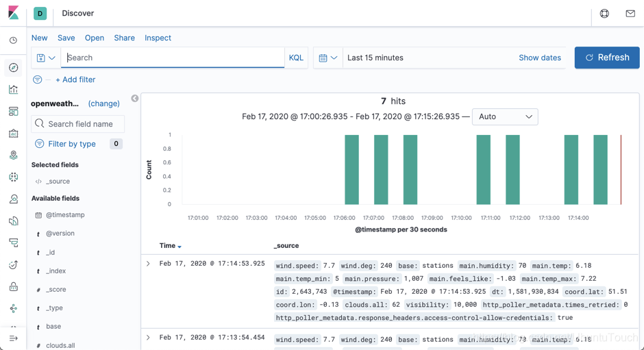Select the @timestamp available field

(x=65, y=215)
